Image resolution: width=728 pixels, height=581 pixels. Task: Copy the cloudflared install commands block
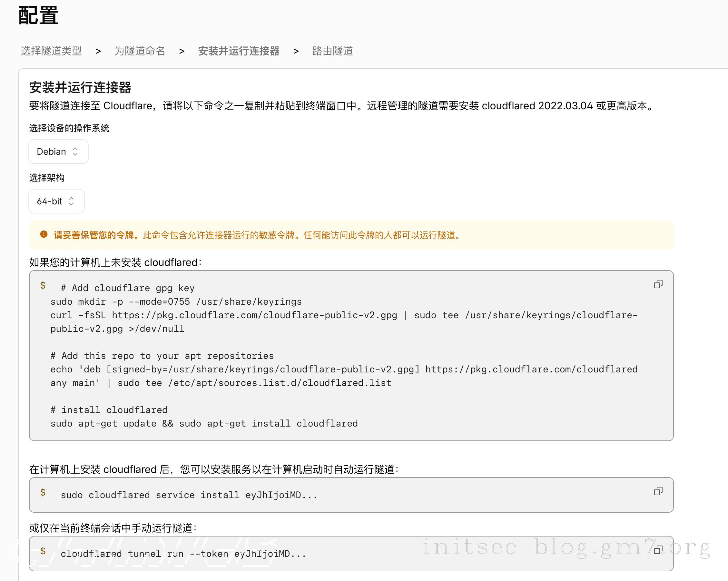click(x=658, y=284)
